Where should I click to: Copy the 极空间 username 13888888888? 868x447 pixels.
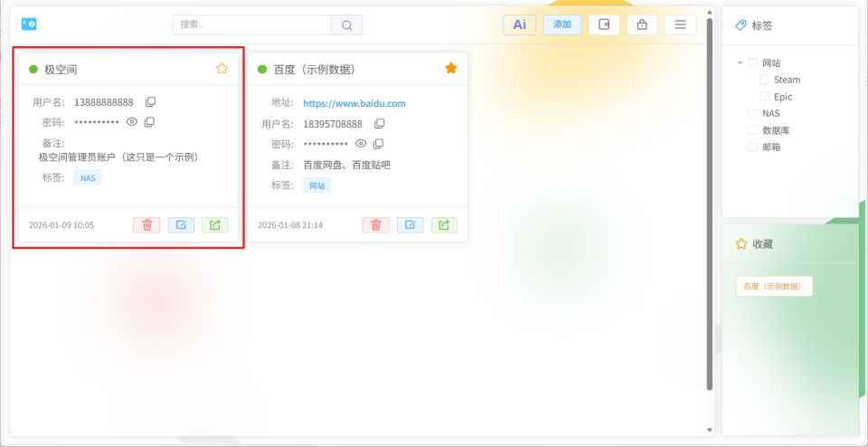point(151,102)
